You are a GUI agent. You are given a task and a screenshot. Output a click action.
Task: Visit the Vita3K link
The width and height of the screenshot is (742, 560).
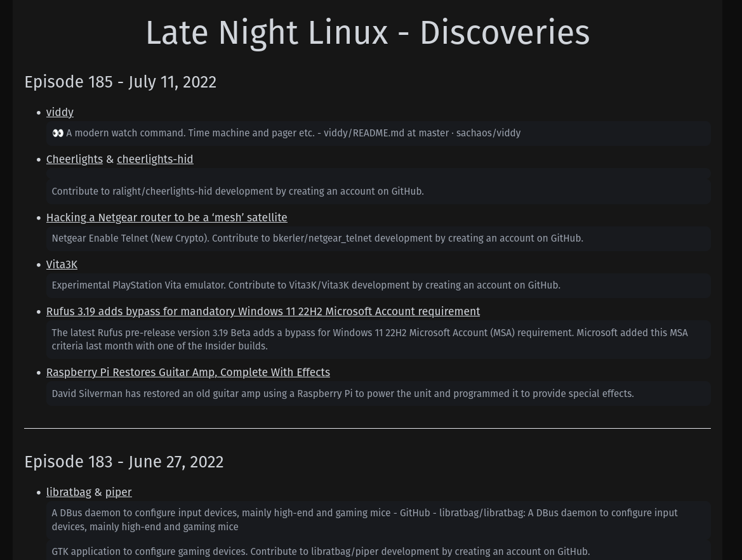click(62, 264)
